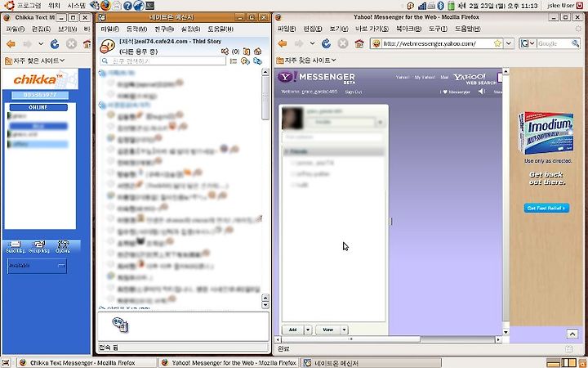588x368 pixels.
Task: Click NateOn list view icon by search box
Action: 234,61
